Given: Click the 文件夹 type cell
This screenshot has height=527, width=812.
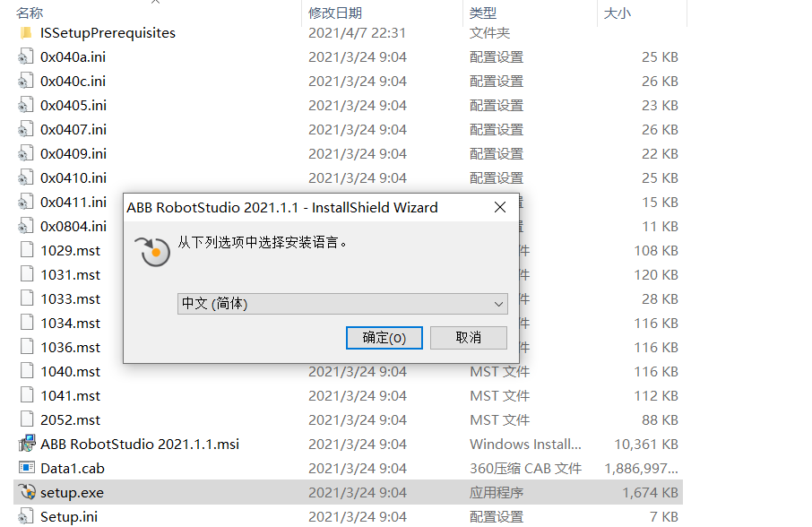Looking at the screenshot, I should tap(489, 33).
